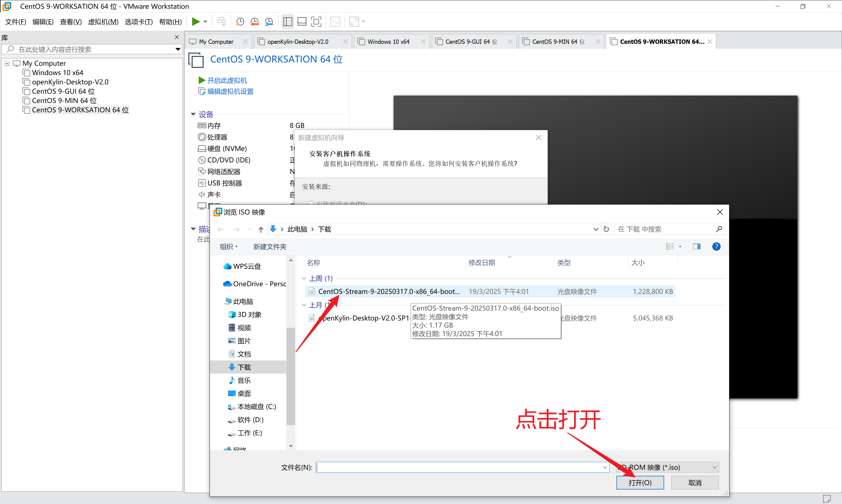842x504 pixels.
Task: Open the view options dropdown arrow
Action: (680, 247)
